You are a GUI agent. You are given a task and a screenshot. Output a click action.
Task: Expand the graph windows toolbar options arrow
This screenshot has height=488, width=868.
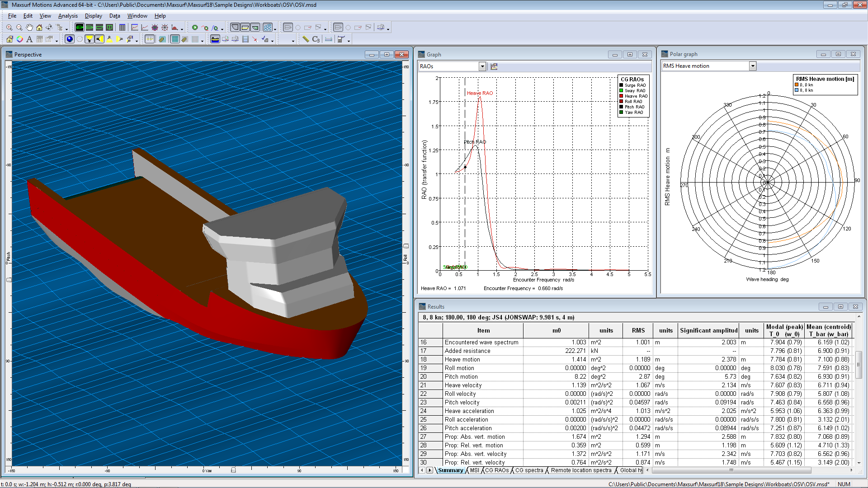[182, 29]
